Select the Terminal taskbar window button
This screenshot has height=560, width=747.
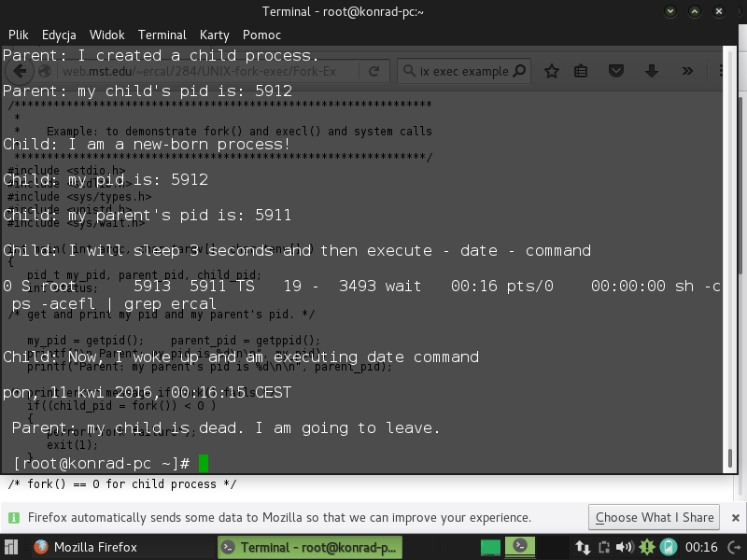click(310, 547)
